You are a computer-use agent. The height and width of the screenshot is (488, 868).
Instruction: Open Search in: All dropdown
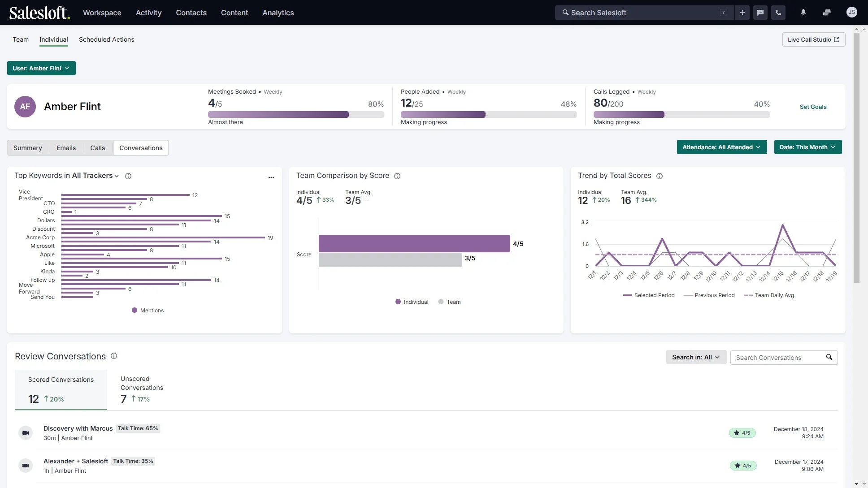pos(696,357)
